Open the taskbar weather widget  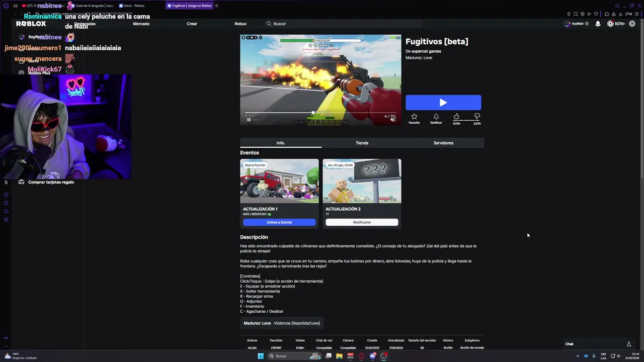[x=20, y=356]
